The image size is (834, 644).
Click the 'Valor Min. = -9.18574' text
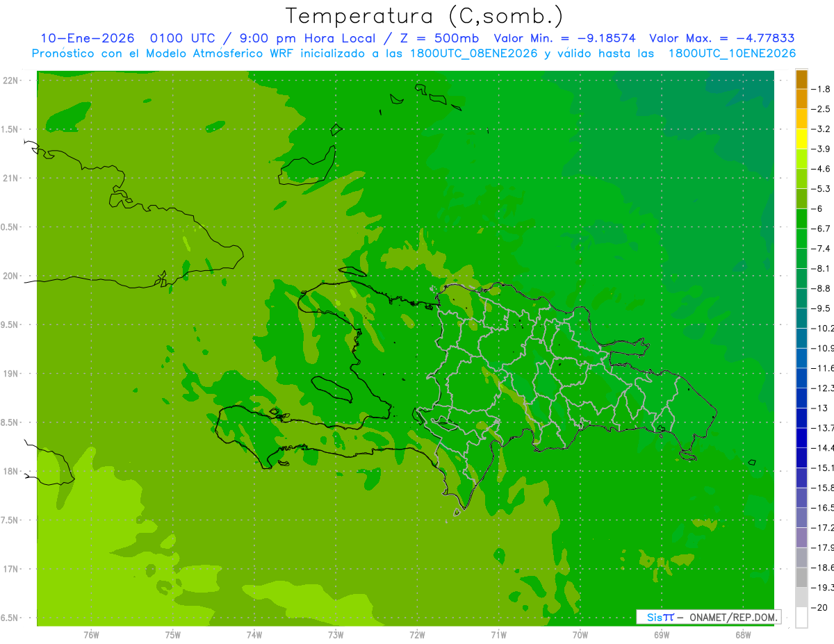click(564, 38)
